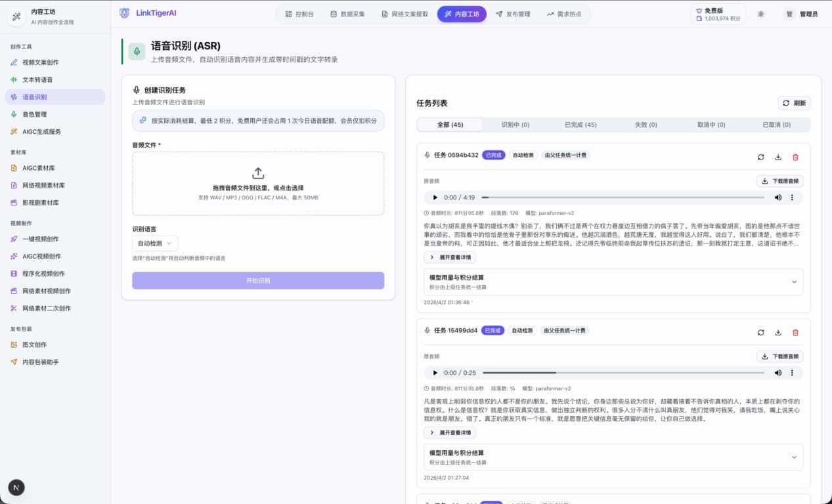Open the 发布管理 top navigation tab

513,14
